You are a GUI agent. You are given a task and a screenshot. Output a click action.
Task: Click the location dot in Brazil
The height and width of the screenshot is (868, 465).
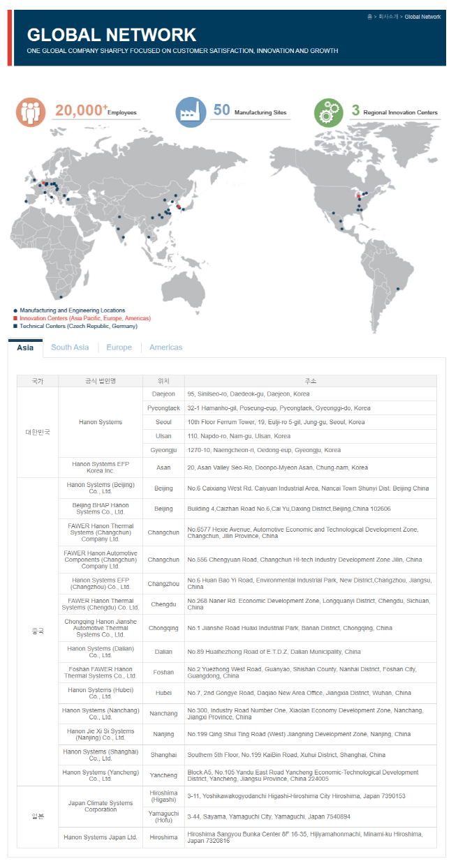399,288
